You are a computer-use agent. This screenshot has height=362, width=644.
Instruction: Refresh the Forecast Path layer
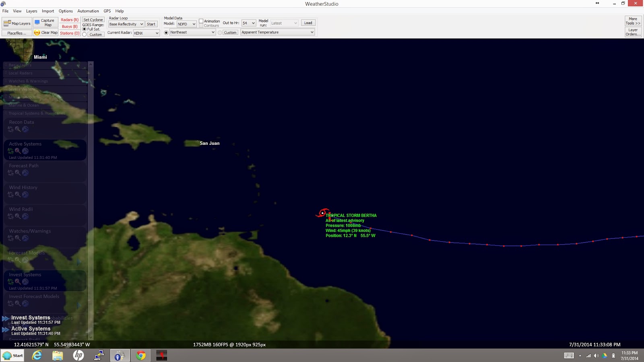pyautogui.click(x=10, y=173)
